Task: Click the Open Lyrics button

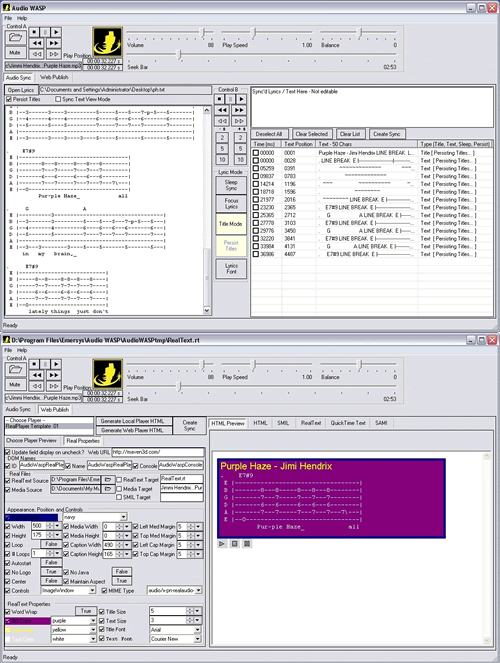Action: pyautogui.click(x=21, y=90)
